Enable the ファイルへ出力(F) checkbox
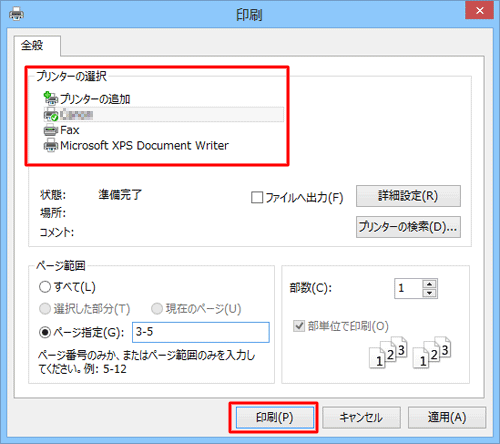The height and width of the screenshot is (444, 500). tap(257, 197)
